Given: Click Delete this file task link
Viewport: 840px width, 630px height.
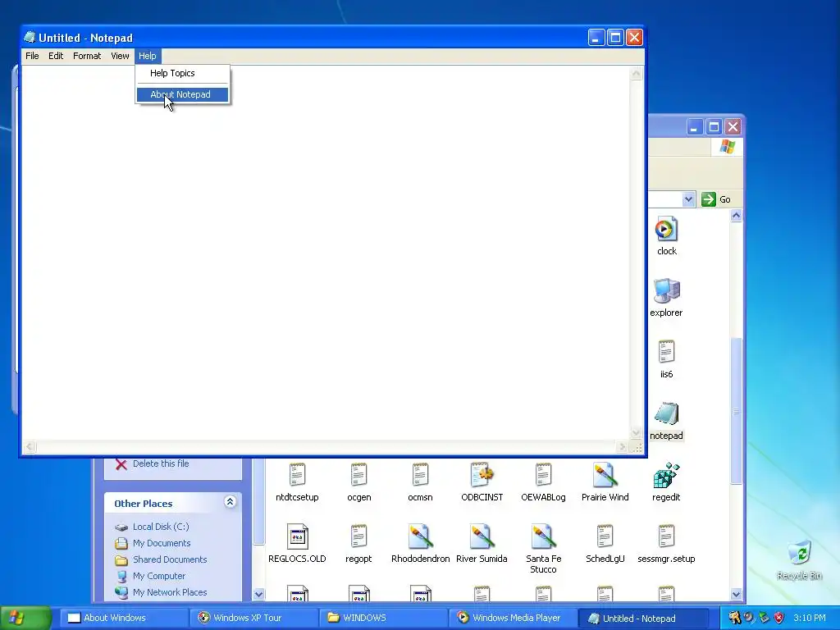Looking at the screenshot, I should click(161, 464).
